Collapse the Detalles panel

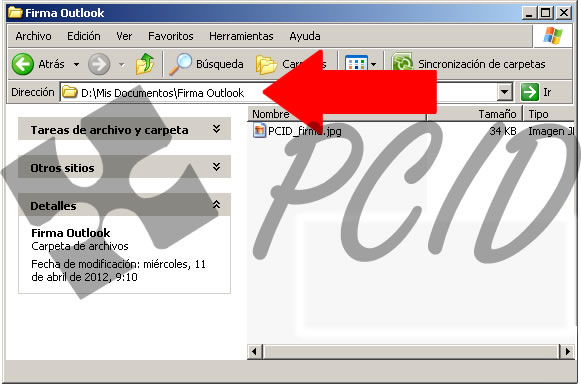click(x=124, y=205)
